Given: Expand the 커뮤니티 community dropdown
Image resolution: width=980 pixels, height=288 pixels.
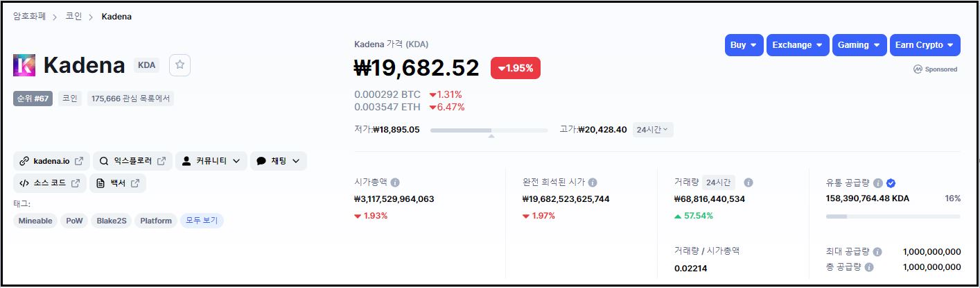Looking at the screenshot, I should click(211, 161).
